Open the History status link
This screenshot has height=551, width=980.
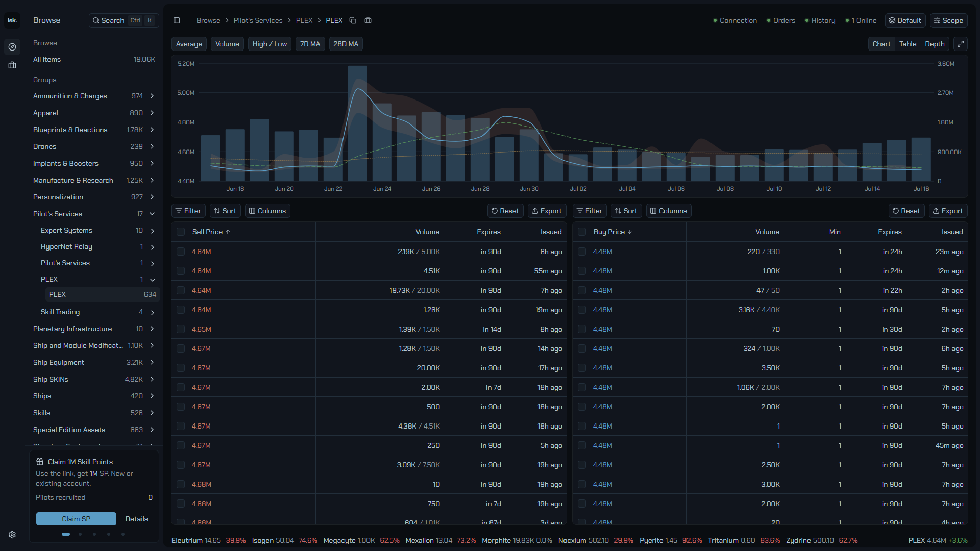tap(820, 20)
